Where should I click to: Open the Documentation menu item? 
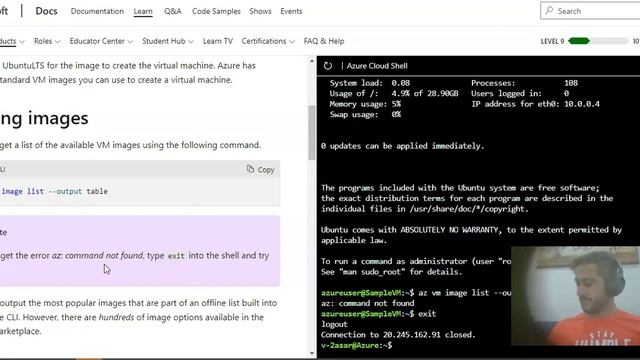click(97, 11)
